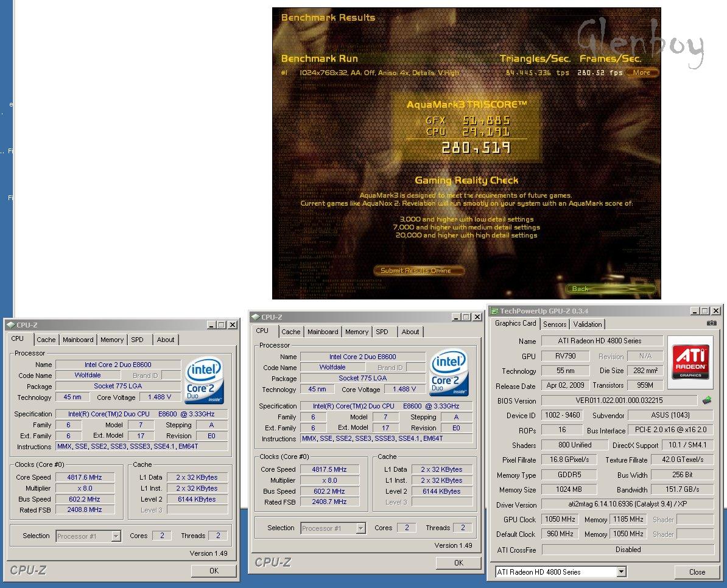
Task: Open the Validation tab in GPU-Z
Action: tap(588, 324)
